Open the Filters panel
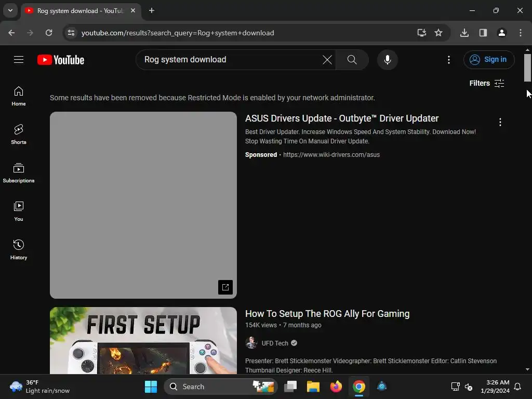 tap(486, 83)
